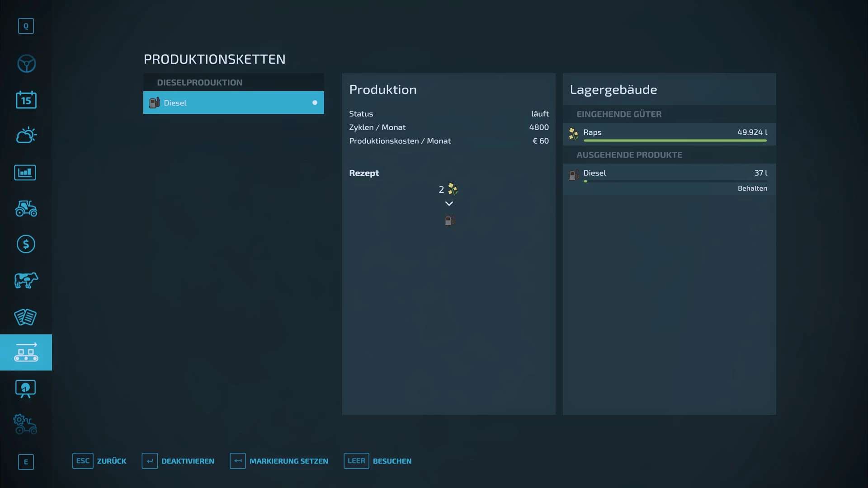Open the tractor gear settings page

(25, 424)
